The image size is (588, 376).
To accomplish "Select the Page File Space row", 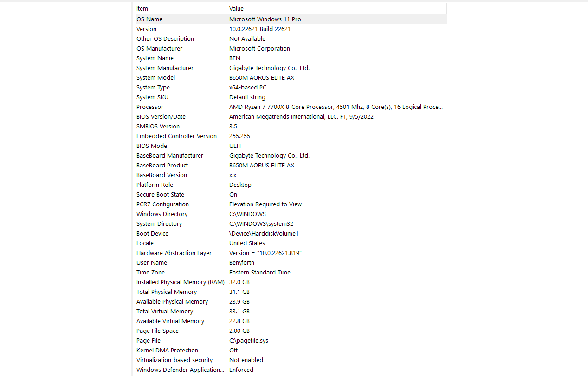I will 291,331.
